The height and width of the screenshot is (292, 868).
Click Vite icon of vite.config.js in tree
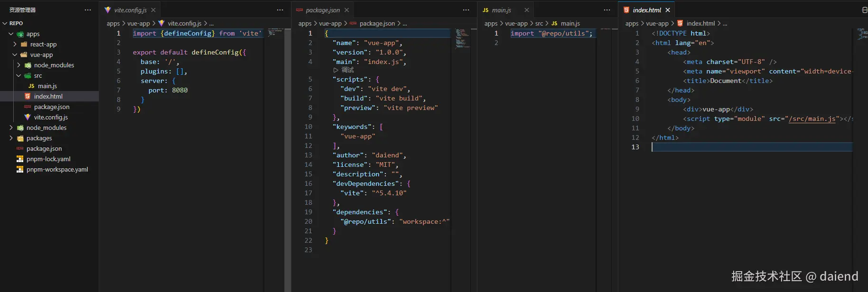tap(28, 117)
